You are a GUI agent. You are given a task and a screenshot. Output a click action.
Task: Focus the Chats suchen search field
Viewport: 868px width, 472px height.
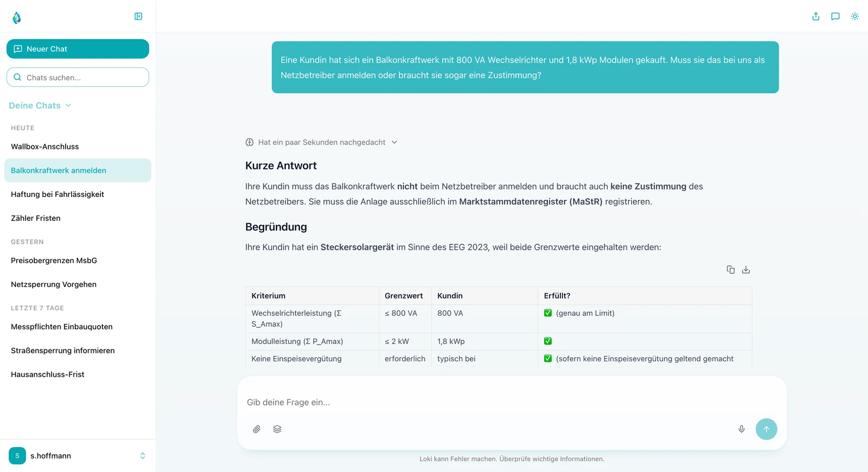(x=78, y=77)
